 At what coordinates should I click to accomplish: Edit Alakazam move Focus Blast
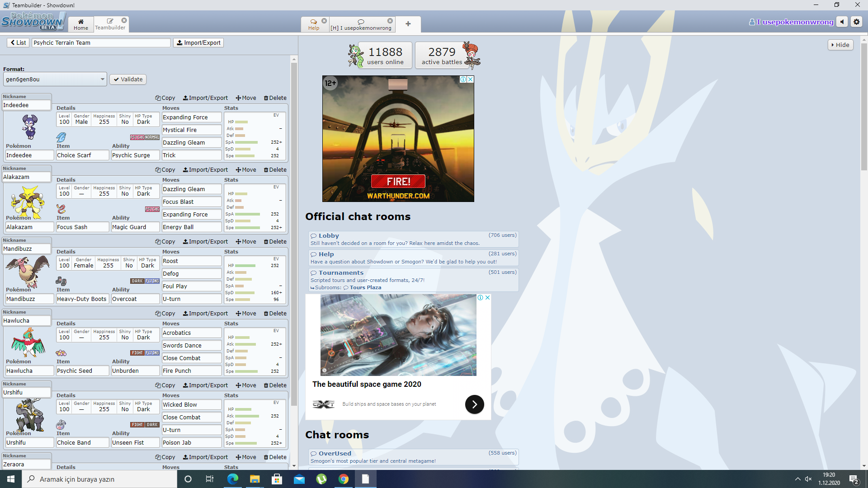[x=192, y=202]
